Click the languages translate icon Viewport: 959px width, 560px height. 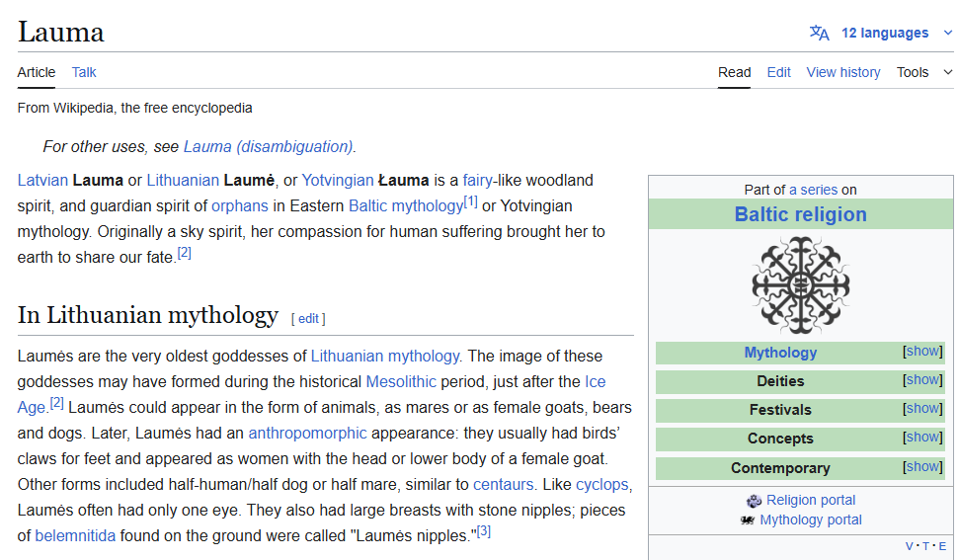819,33
